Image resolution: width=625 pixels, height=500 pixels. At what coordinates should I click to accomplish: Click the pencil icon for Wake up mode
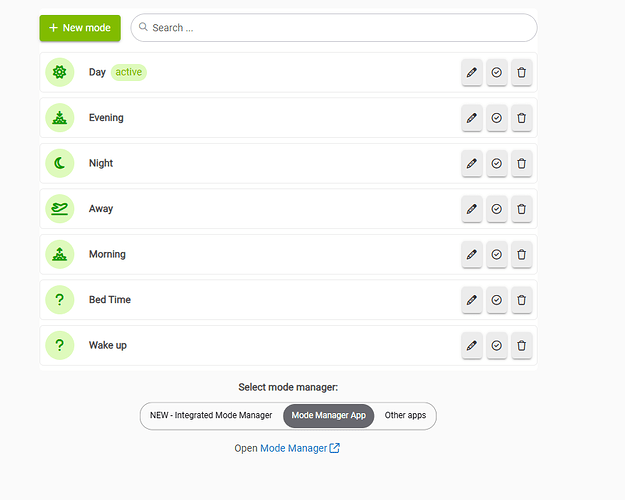click(x=472, y=345)
